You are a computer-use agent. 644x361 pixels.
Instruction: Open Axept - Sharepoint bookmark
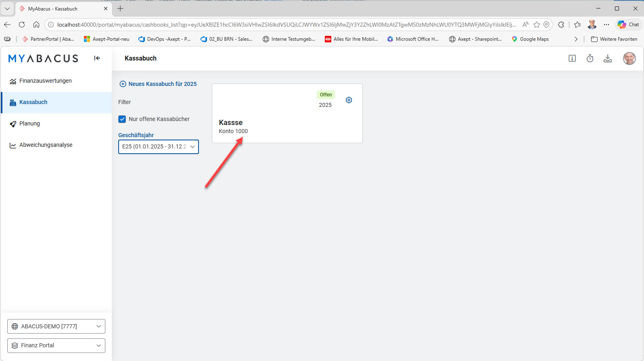pyautogui.click(x=475, y=39)
